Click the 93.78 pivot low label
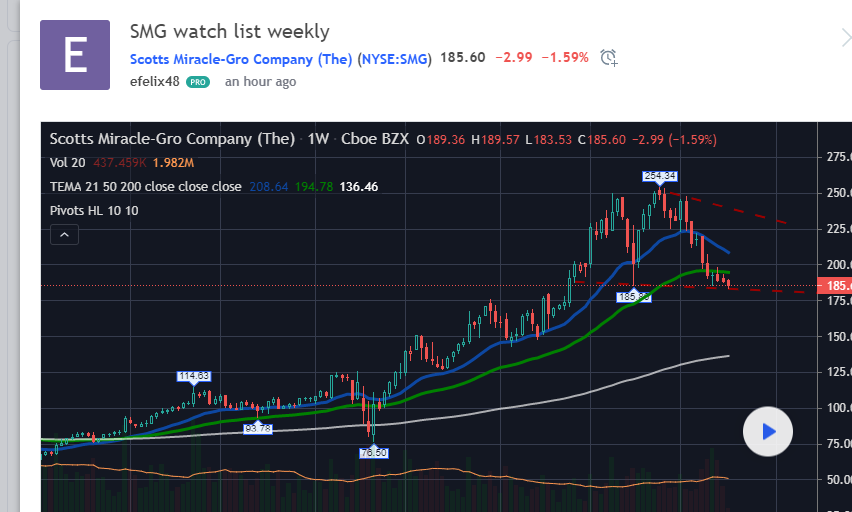852x512 pixels. tap(258, 429)
